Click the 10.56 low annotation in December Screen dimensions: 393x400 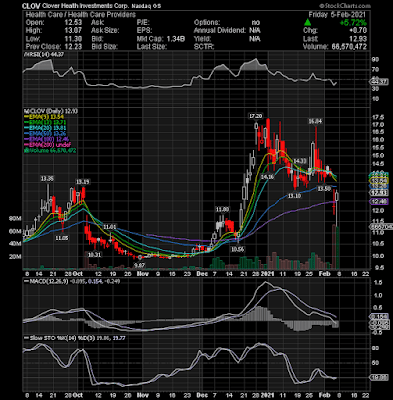click(x=237, y=249)
